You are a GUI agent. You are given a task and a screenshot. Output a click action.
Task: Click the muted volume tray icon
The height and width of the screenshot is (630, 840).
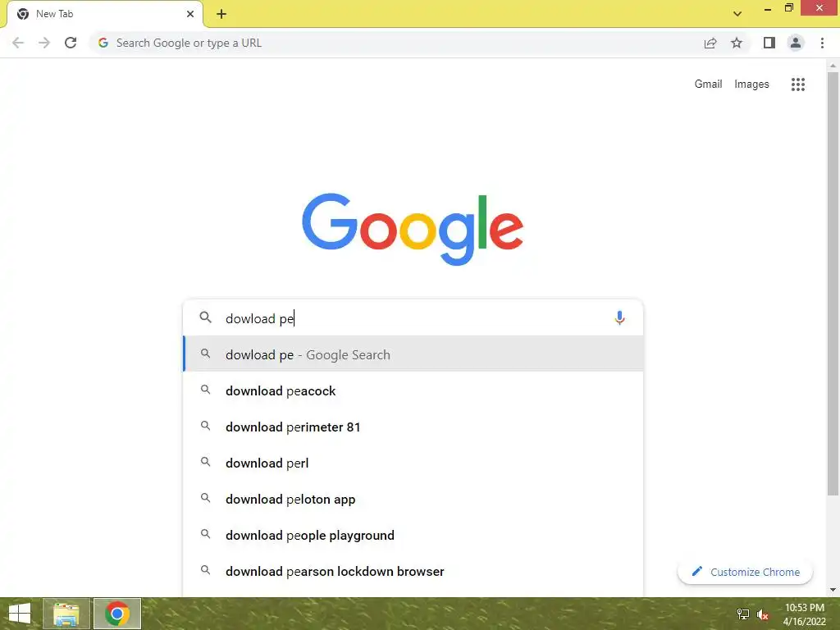(762, 614)
